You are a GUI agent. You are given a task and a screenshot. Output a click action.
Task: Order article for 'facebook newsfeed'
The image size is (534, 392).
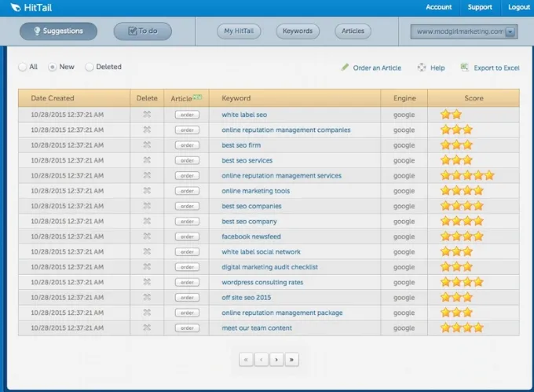coord(187,236)
